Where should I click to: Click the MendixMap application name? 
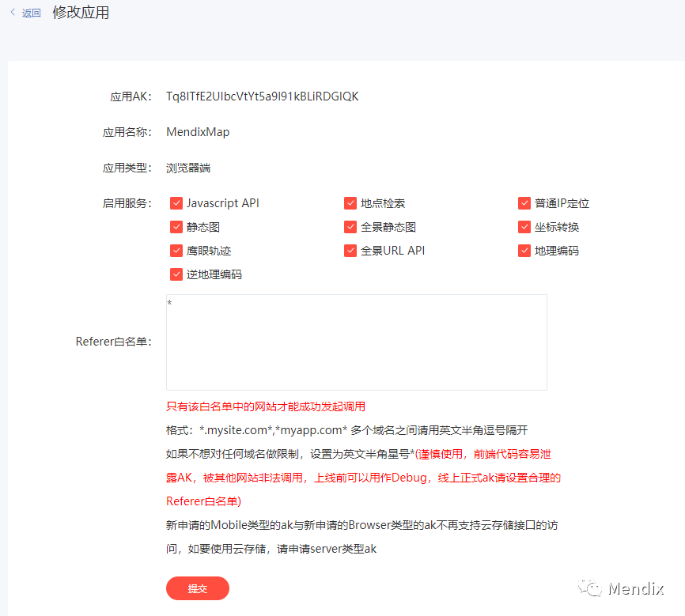[x=198, y=132]
